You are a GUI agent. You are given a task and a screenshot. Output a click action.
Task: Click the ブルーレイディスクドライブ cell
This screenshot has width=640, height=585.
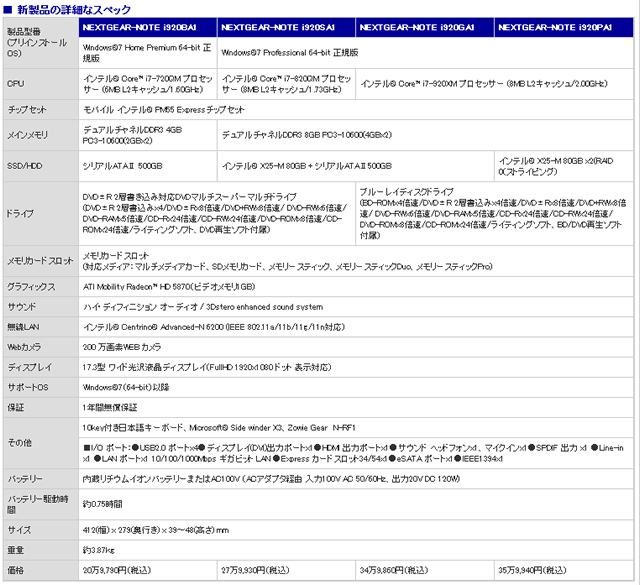click(x=495, y=214)
